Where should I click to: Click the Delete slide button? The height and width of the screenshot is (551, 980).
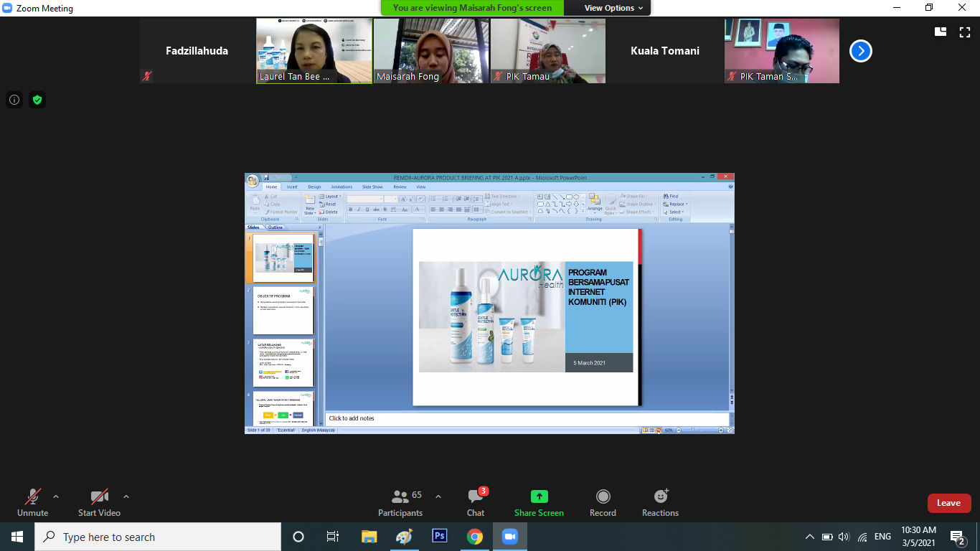click(329, 212)
